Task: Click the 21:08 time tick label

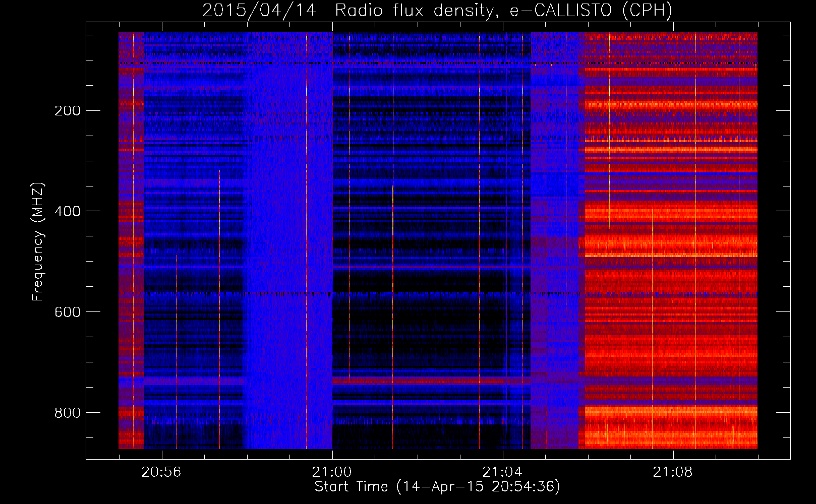Action: (673, 472)
